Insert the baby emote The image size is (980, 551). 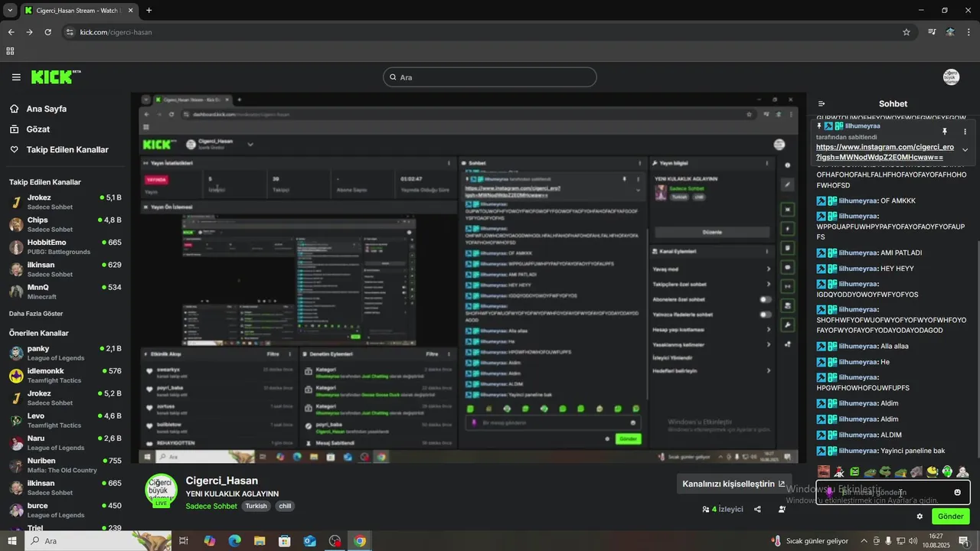[x=962, y=472]
